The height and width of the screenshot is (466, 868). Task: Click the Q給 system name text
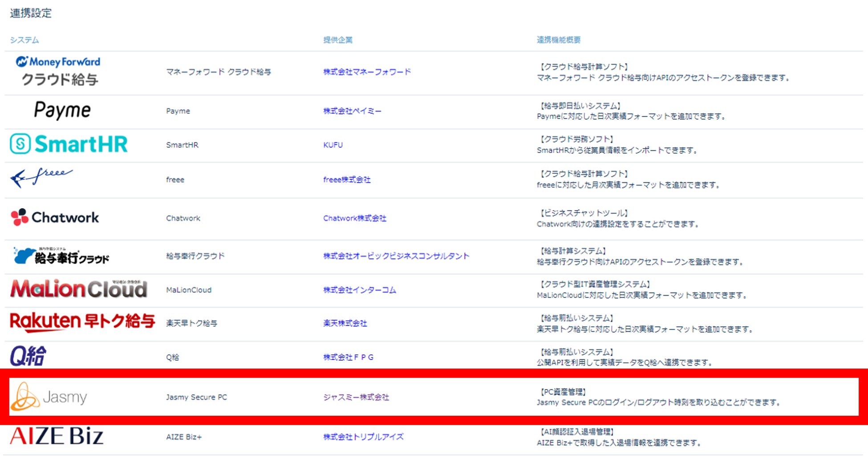pos(173,357)
